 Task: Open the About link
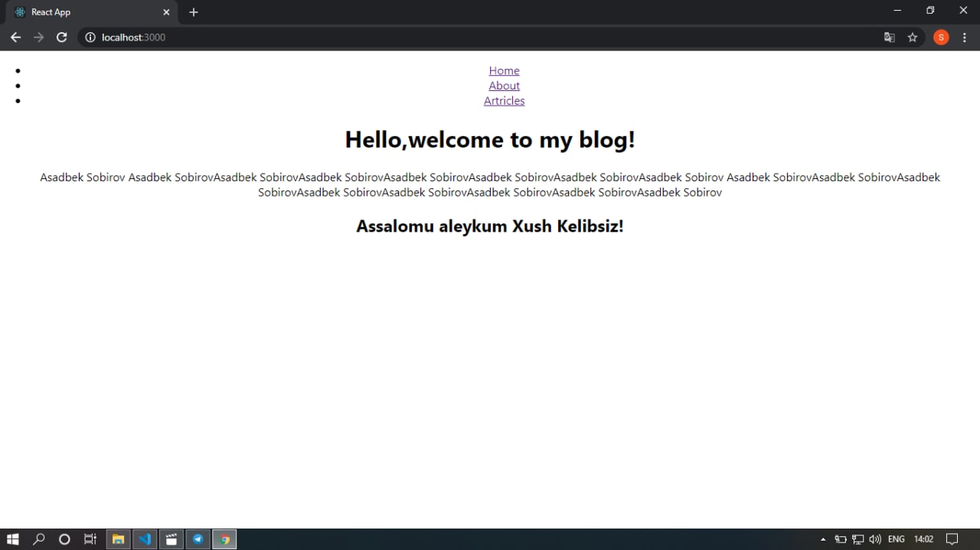505,86
